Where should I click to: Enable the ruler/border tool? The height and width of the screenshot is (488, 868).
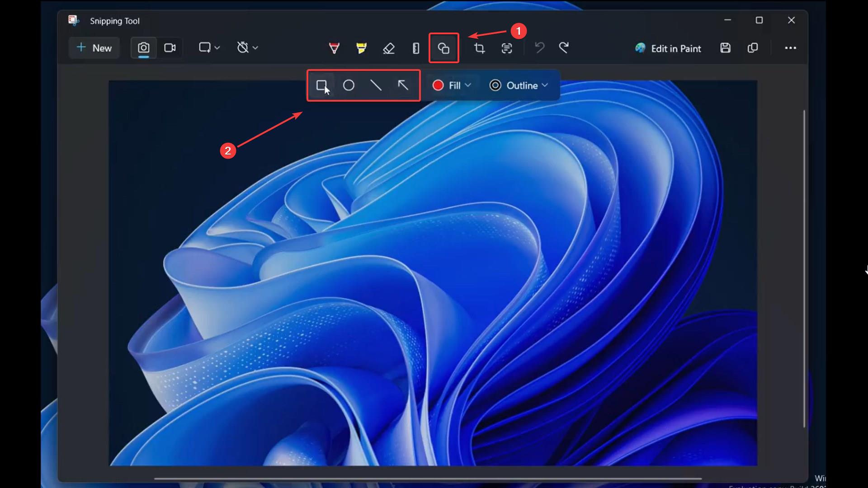click(415, 47)
